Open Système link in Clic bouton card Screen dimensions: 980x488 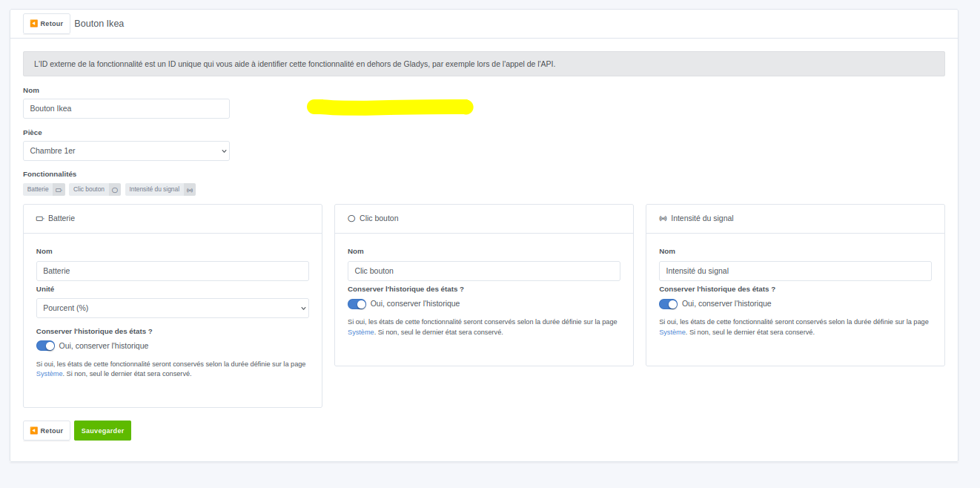coord(361,332)
